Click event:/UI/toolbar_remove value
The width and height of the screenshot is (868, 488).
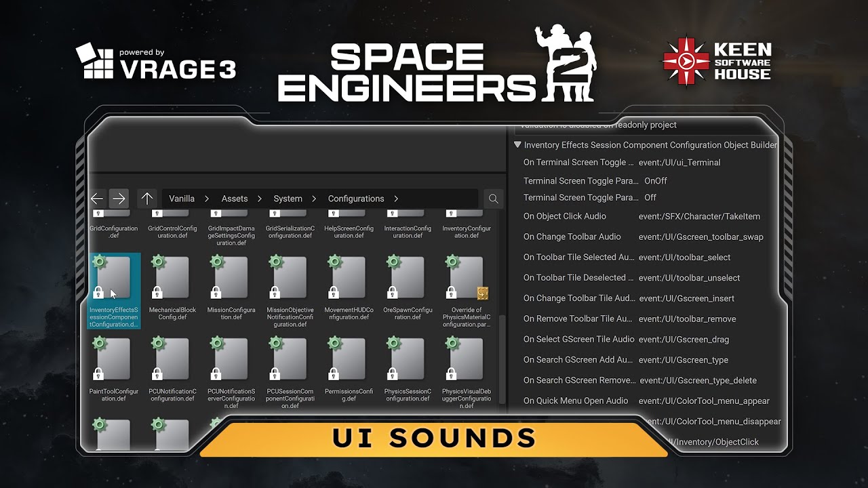(x=688, y=319)
